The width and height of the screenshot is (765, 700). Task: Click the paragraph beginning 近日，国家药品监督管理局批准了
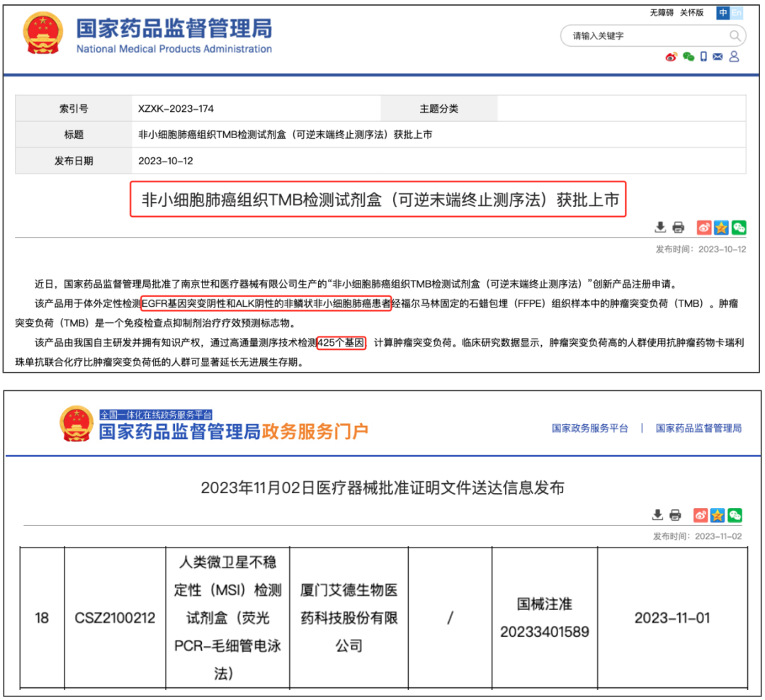click(x=355, y=284)
